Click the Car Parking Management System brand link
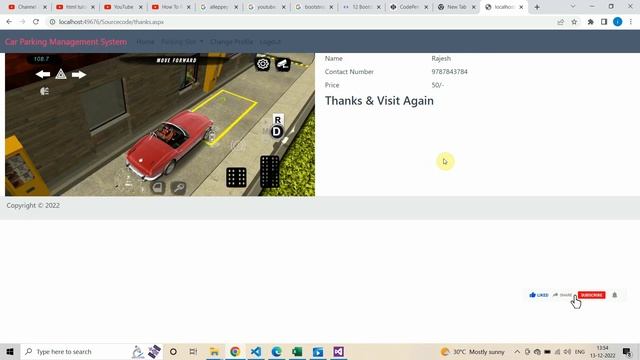 pos(66,42)
